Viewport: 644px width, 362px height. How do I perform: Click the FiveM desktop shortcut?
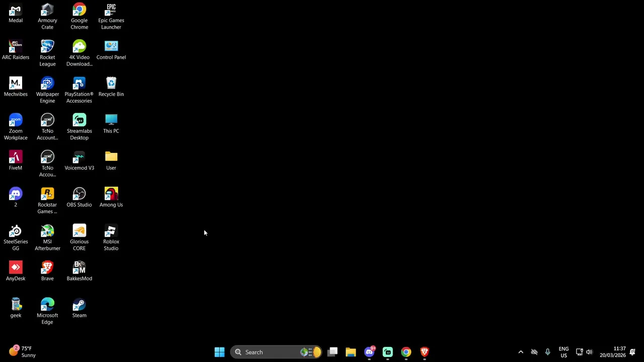(16, 161)
